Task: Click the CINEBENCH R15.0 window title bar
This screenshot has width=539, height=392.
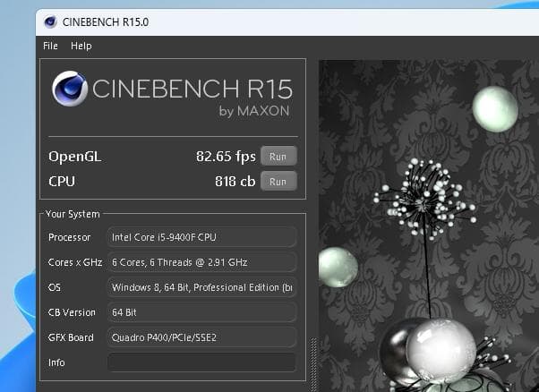Action: click(x=269, y=21)
